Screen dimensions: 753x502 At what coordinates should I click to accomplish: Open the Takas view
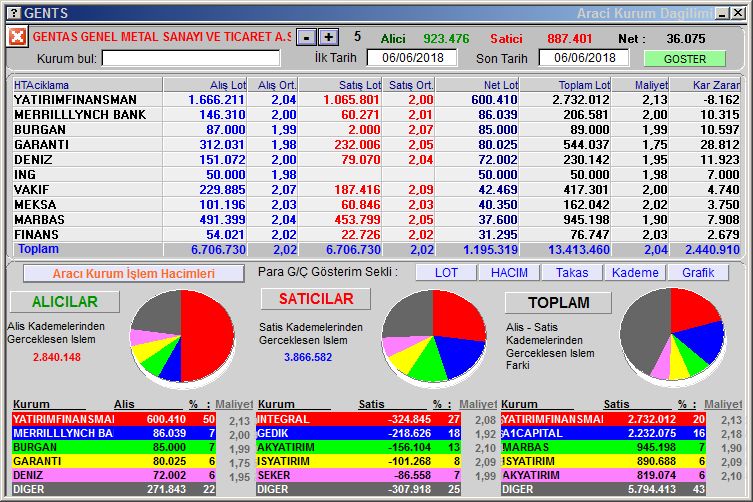point(572,272)
